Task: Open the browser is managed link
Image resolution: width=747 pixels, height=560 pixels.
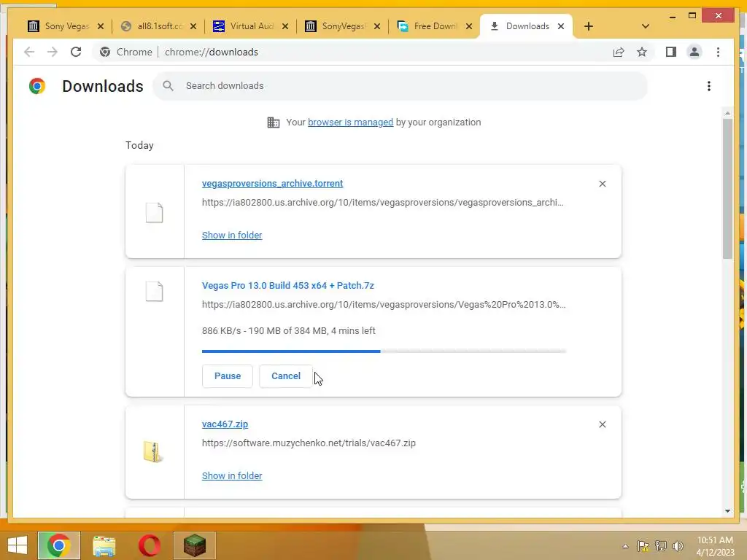Action: pos(350,122)
